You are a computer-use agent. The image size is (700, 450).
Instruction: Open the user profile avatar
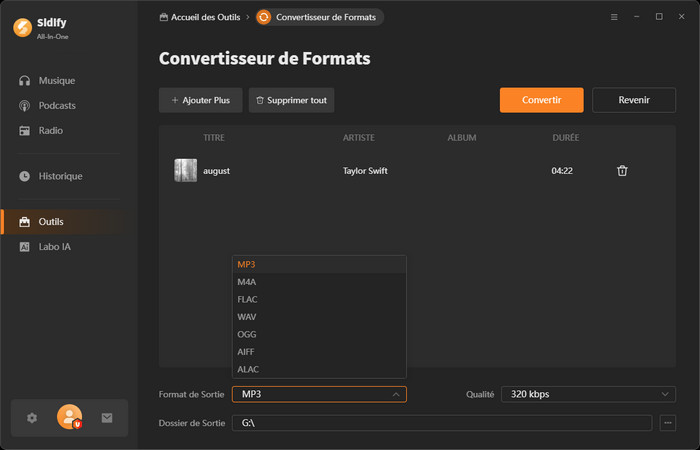coord(69,418)
